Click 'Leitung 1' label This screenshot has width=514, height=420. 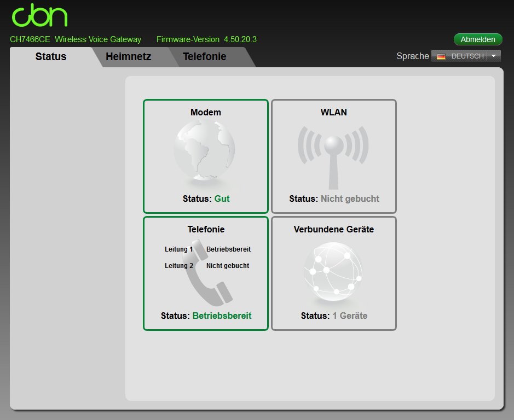pos(178,249)
